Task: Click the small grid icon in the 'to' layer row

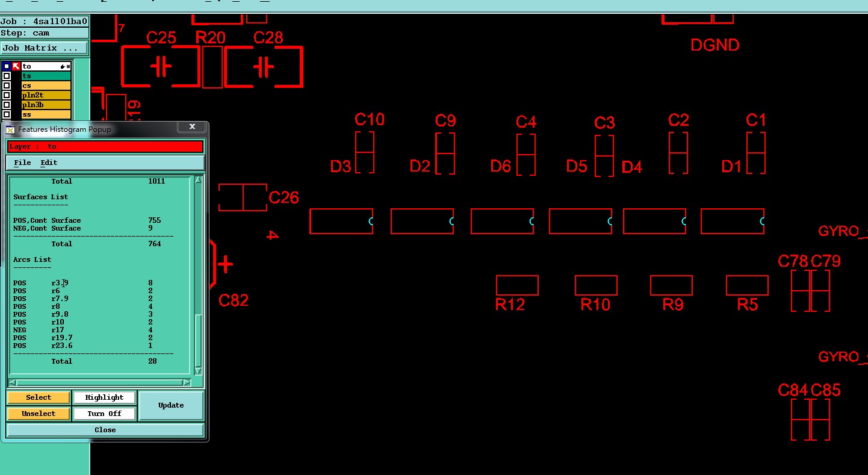Action: click(x=68, y=66)
